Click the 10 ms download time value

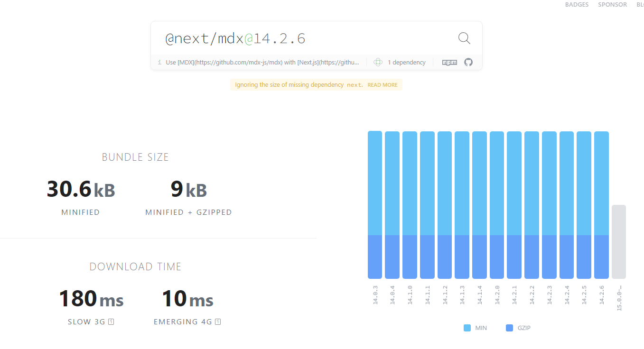point(187,299)
